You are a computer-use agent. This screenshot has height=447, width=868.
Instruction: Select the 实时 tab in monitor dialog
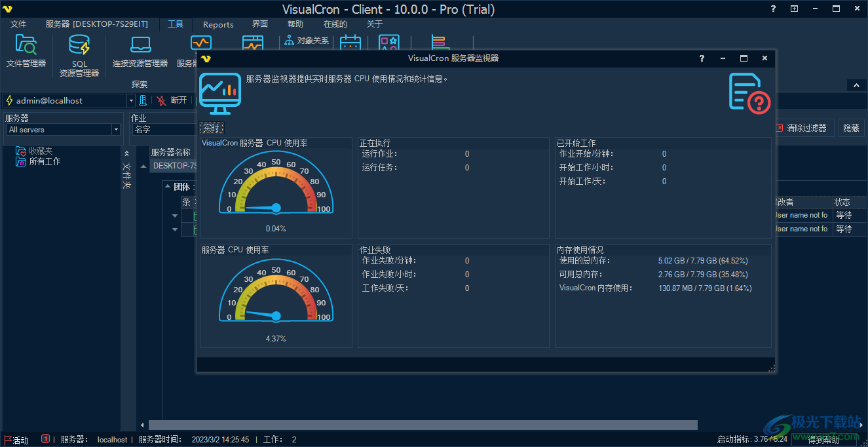point(211,128)
